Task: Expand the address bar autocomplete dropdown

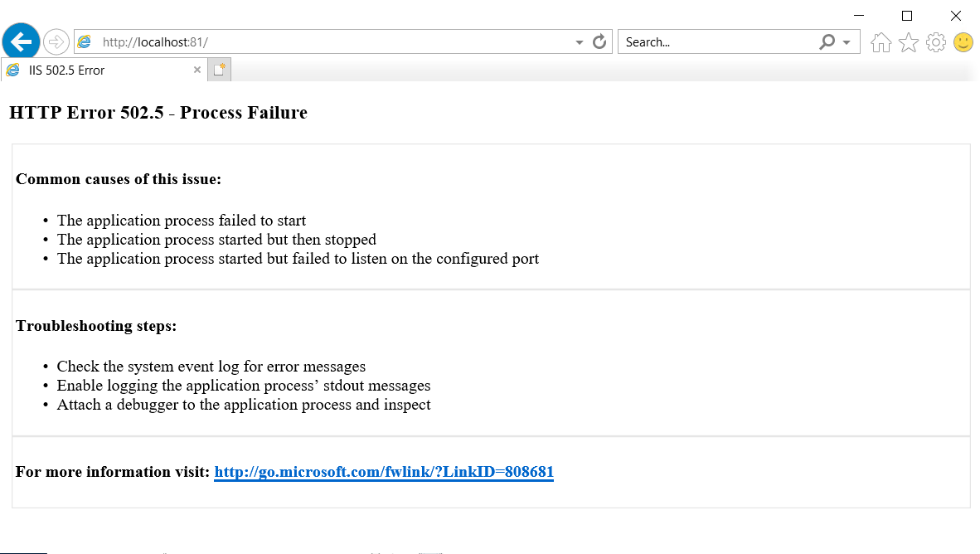Action: coord(580,42)
